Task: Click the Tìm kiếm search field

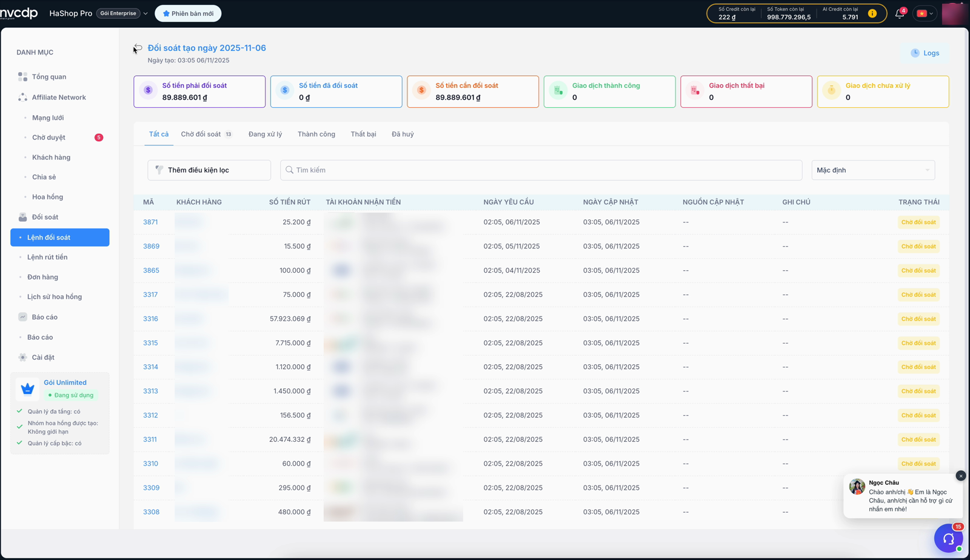Action: pyautogui.click(x=541, y=170)
